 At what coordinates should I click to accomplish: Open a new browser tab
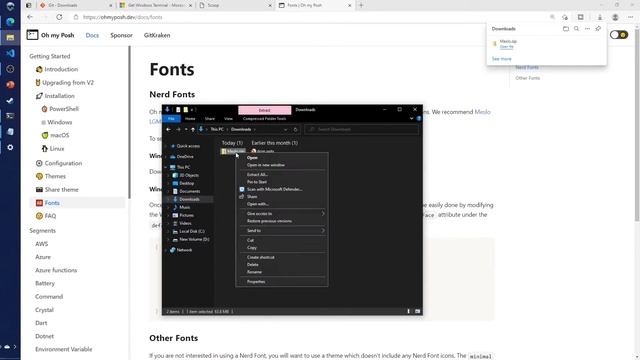361,5
